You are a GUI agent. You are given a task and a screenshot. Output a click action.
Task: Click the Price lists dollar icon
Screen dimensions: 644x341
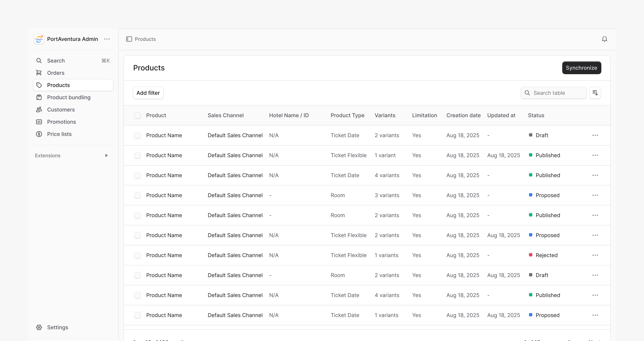[x=39, y=134]
